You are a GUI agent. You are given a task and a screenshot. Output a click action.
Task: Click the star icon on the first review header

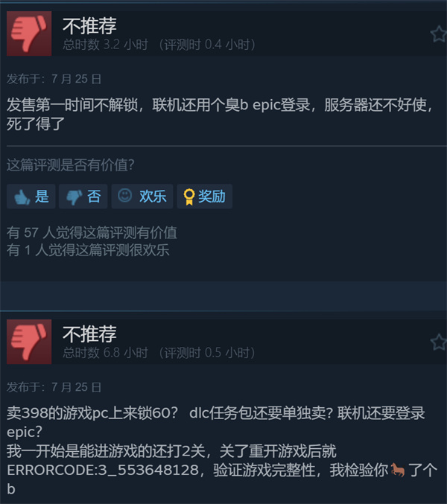[439, 34]
